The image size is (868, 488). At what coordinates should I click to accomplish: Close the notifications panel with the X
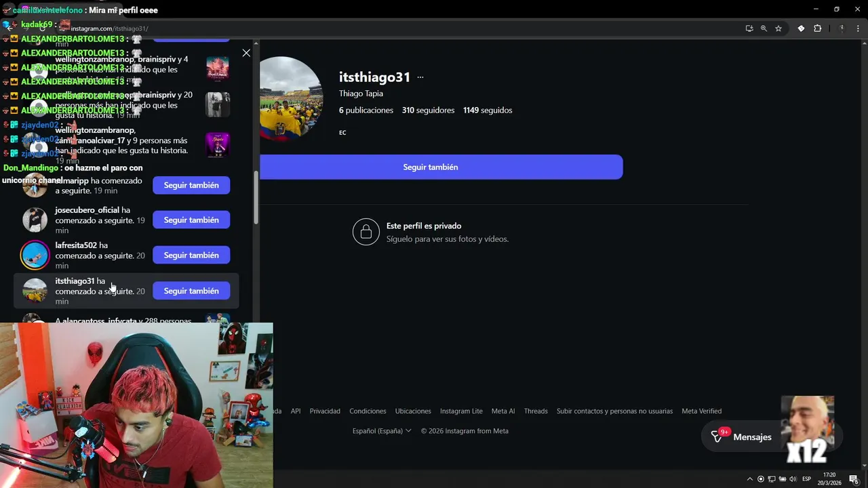point(246,53)
